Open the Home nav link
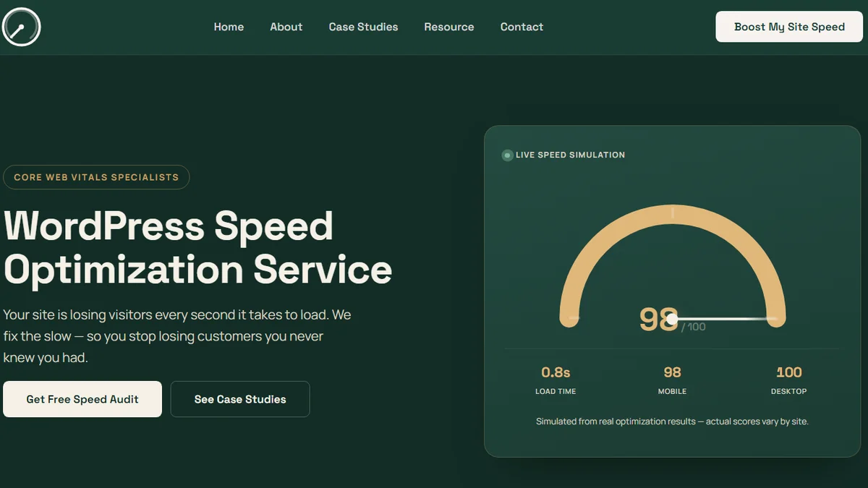Viewport: 868px width, 488px height. [x=229, y=27]
